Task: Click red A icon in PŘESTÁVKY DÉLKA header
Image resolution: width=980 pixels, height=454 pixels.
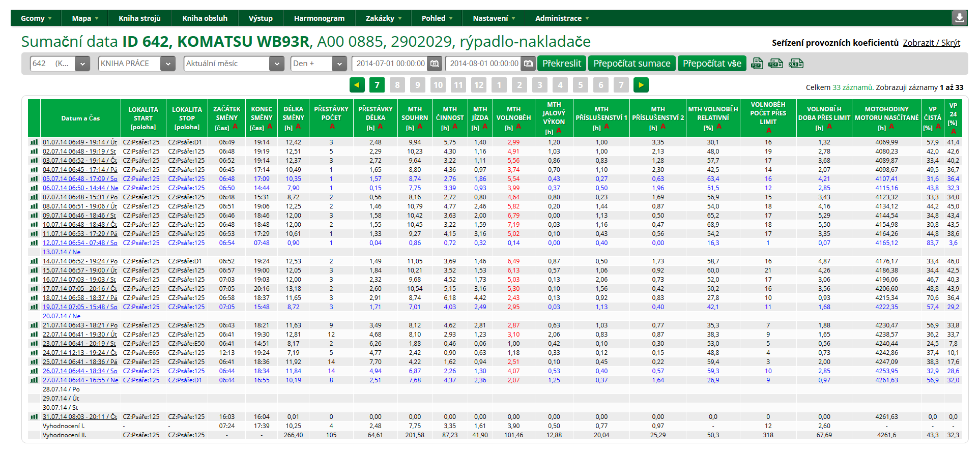Action: point(380,127)
